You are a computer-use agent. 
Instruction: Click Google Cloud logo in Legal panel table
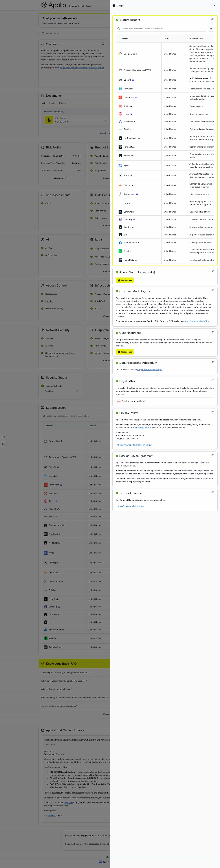click(x=120, y=54)
